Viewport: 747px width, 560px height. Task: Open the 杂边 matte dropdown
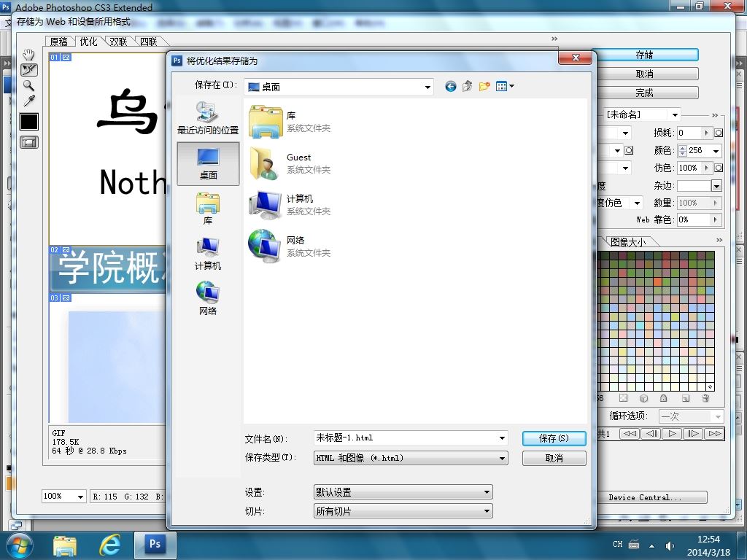(716, 186)
